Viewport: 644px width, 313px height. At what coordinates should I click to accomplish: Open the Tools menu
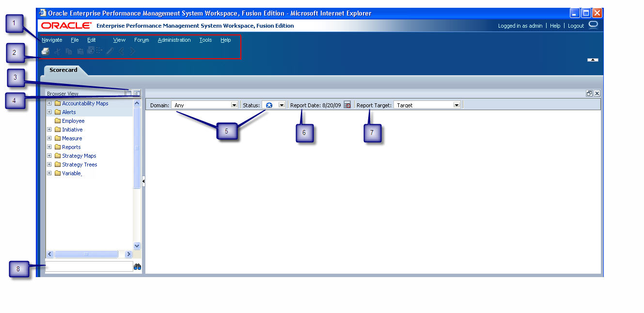click(205, 40)
